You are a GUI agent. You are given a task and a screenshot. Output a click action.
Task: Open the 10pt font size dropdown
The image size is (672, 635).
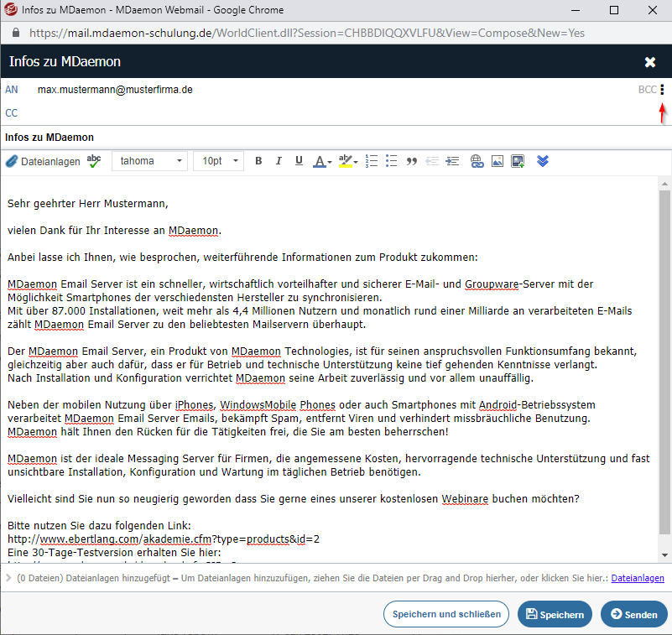[219, 161]
